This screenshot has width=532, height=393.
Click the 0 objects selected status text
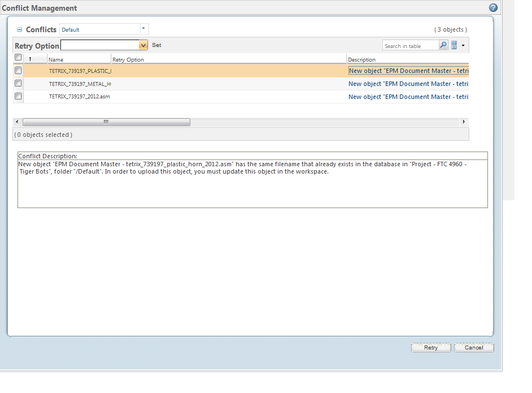[x=43, y=135]
